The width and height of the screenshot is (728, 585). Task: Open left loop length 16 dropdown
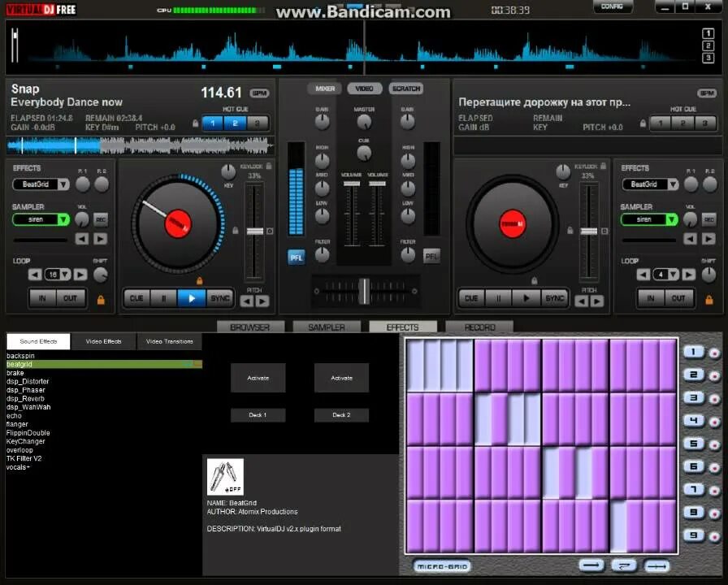65,275
